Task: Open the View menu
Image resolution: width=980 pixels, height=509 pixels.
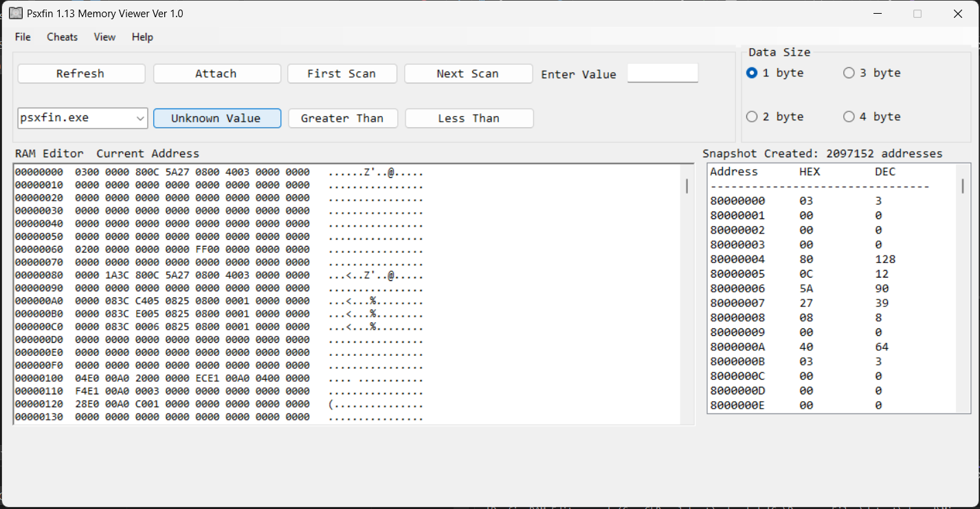Action: 104,37
